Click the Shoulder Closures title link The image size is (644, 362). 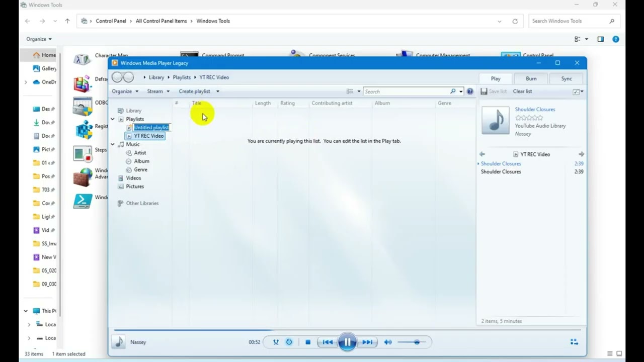[x=535, y=109]
